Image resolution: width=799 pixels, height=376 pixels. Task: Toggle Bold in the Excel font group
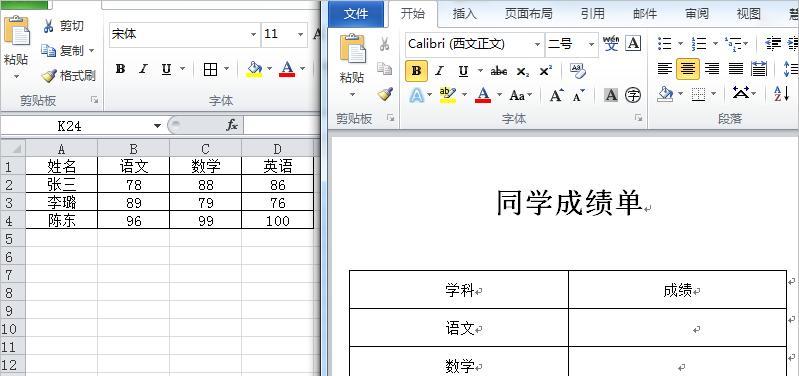[120, 69]
